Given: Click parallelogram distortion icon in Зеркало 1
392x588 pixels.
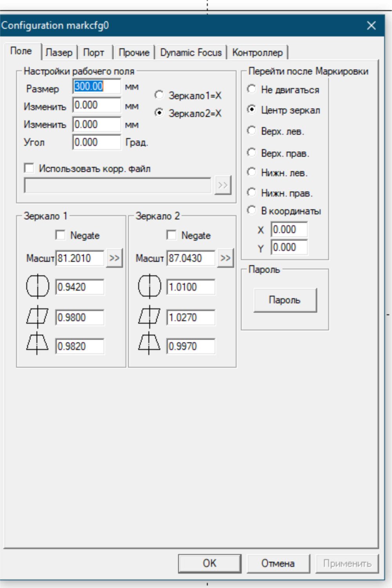Looking at the screenshot, I should (x=37, y=316).
